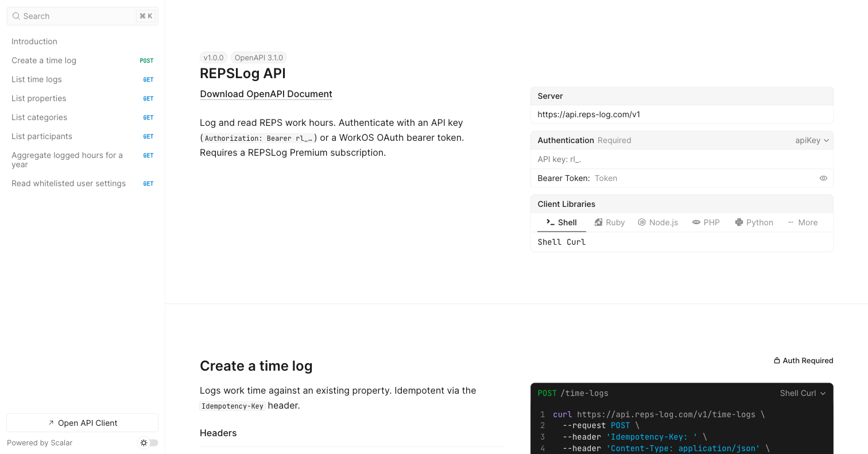Click the Open API Client button
This screenshot has height=454, width=868.
[x=82, y=423]
